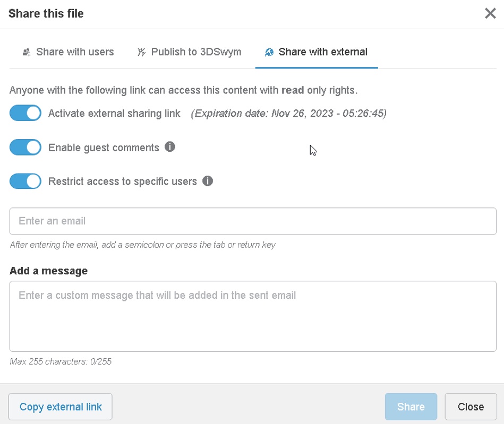
Task: Click the globe icon beside Share with external
Action: coord(269,52)
